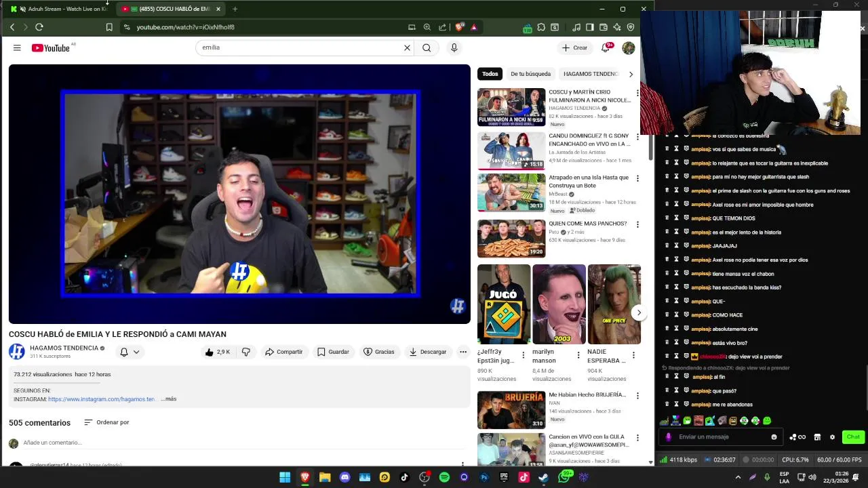
Task: Bookmark this page with the bookmark icon
Action: [x=109, y=27]
